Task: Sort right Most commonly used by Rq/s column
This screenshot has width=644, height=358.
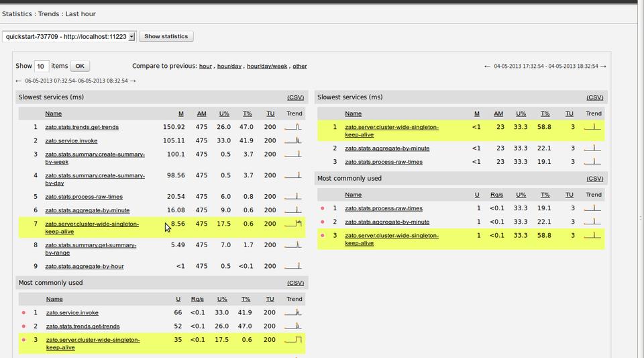Action: tap(496, 195)
